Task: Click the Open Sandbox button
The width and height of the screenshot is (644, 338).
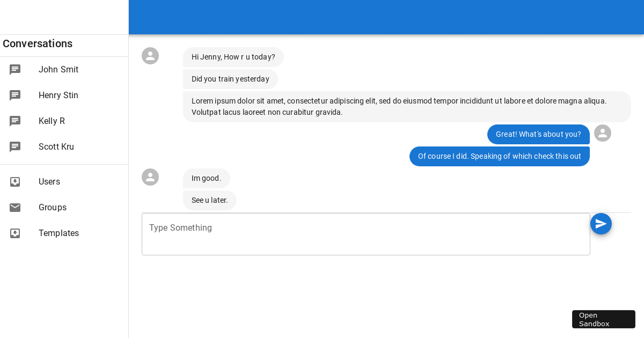Action: click(x=603, y=319)
